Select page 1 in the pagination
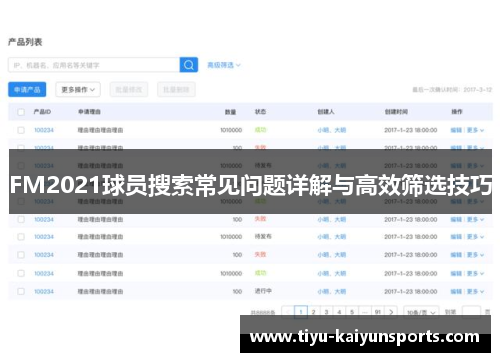This screenshot has width=500, height=362. (x=301, y=312)
